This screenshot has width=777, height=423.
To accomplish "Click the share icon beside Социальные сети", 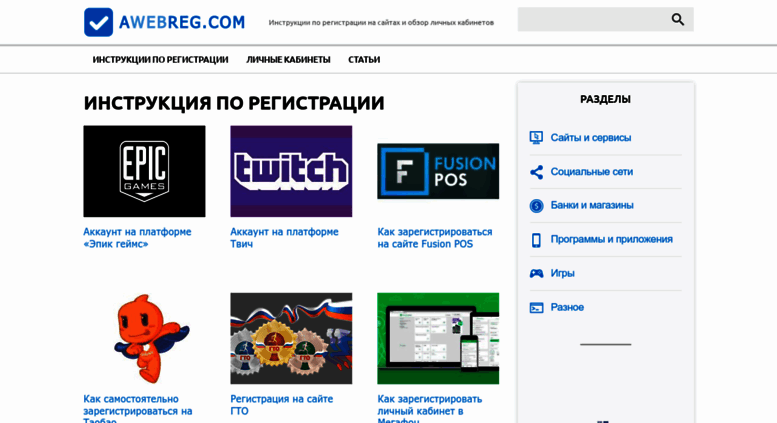I will pyautogui.click(x=536, y=172).
